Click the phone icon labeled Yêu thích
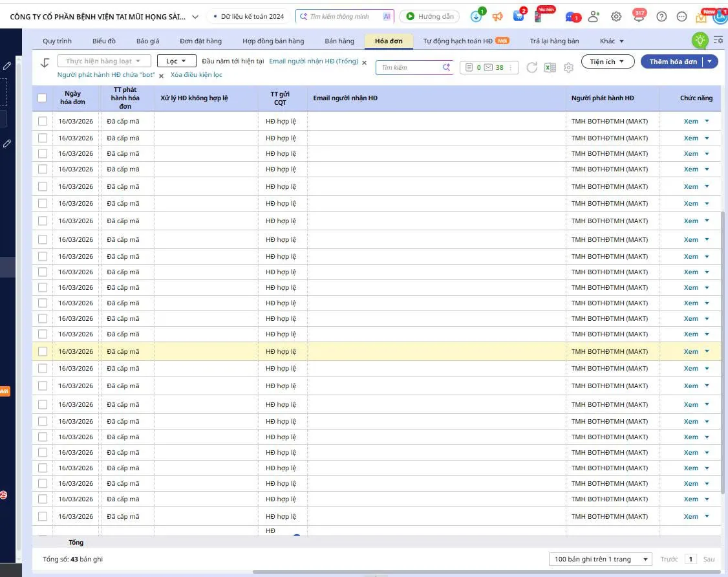The height and width of the screenshot is (577, 728). (539, 17)
